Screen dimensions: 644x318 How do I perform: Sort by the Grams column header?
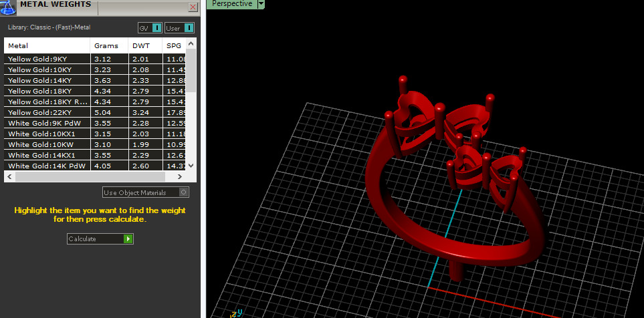pos(109,45)
